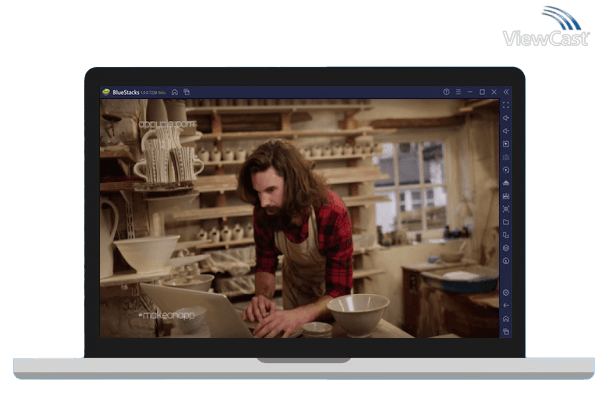Open the BlueStacks help question mark icon
This screenshot has width=602, height=414.
click(446, 92)
